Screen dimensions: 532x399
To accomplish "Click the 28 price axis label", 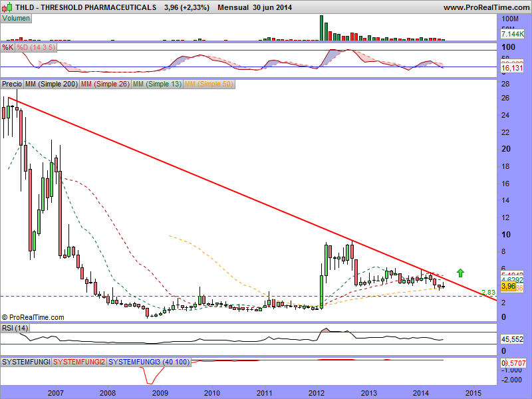I will 505,84.
